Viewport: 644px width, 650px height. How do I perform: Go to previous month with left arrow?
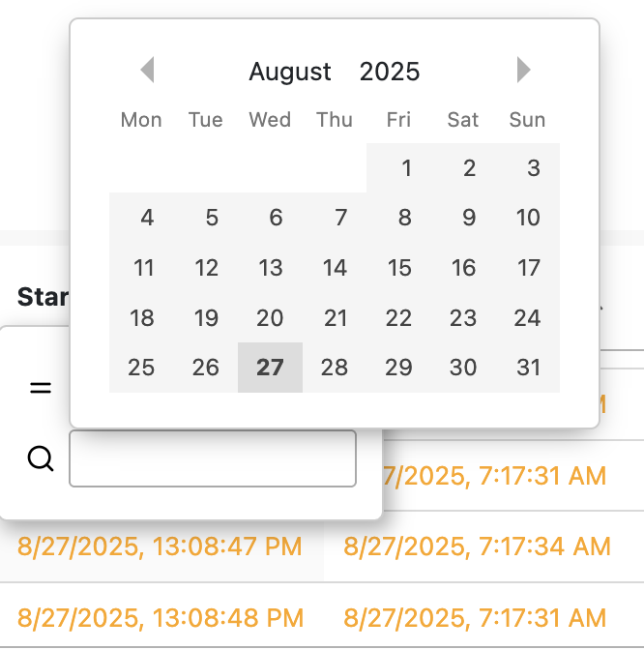pos(148,70)
